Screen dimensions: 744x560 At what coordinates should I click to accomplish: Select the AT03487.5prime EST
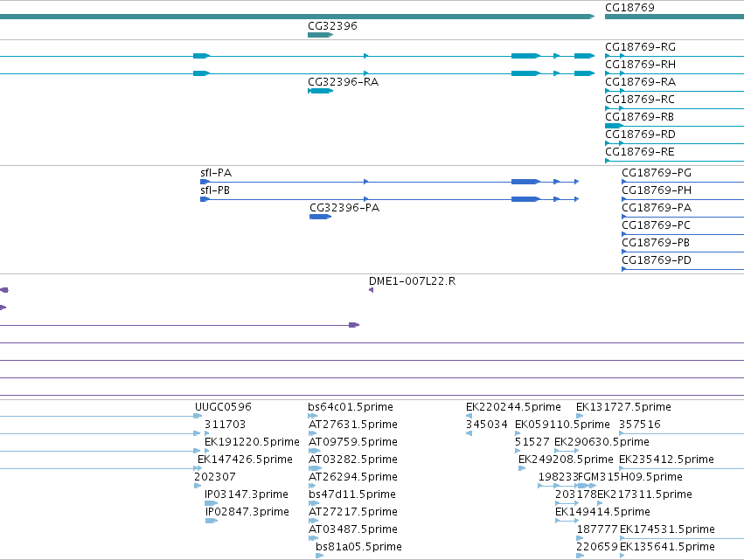[353, 529]
